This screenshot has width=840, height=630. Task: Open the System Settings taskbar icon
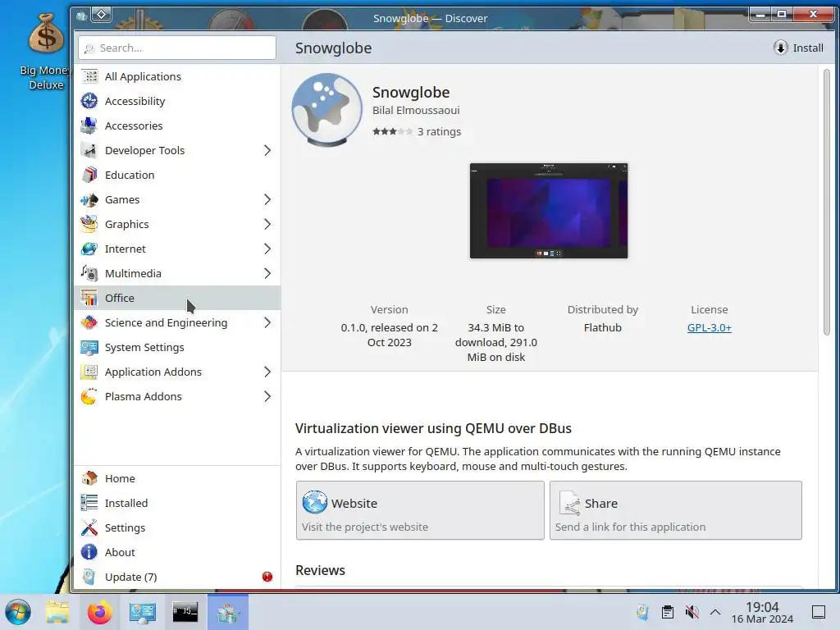pyautogui.click(x=142, y=612)
